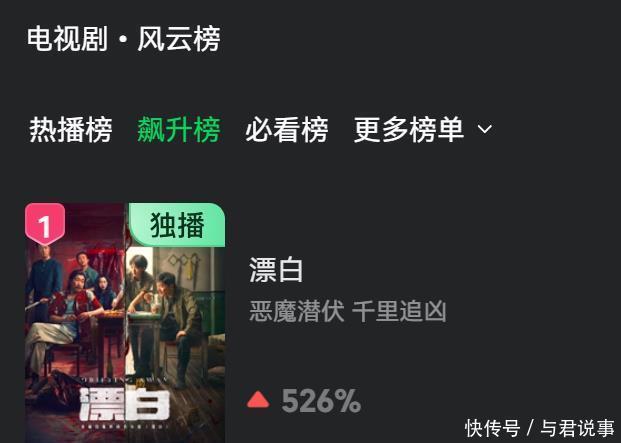Click the chevron arrow beside 更多榜单
Screen dimensions: 621x443
(485, 129)
